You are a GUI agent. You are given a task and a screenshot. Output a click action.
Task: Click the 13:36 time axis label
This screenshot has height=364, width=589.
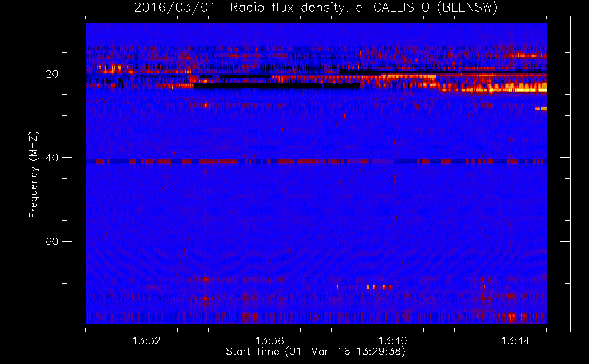270,341
